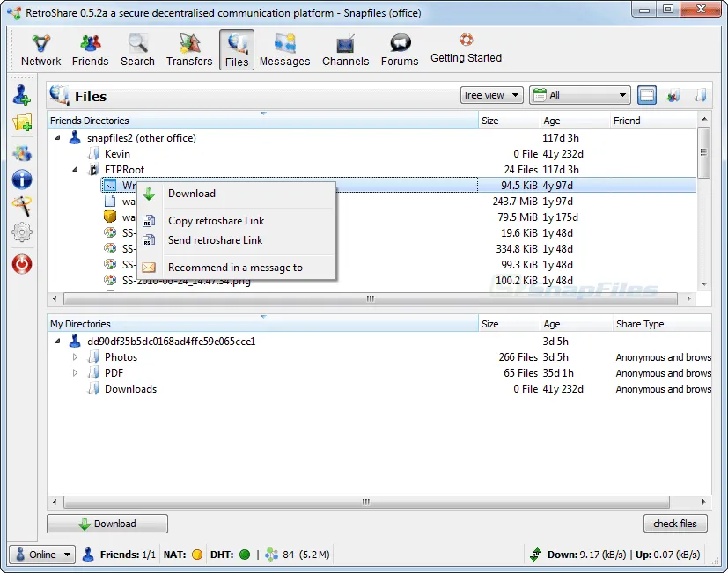Collapse the FTPRoot folder
Viewport: 728px width, 573px height.
point(75,170)
